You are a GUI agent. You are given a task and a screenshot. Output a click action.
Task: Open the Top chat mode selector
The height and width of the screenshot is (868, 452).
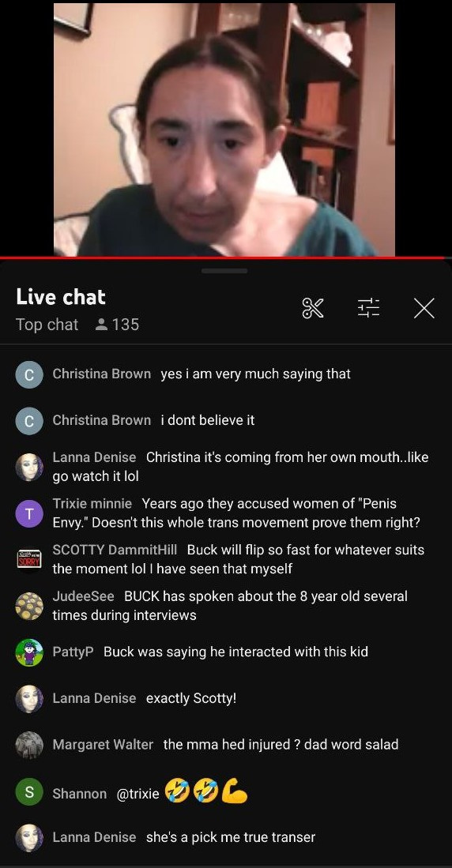pos(47,325)
